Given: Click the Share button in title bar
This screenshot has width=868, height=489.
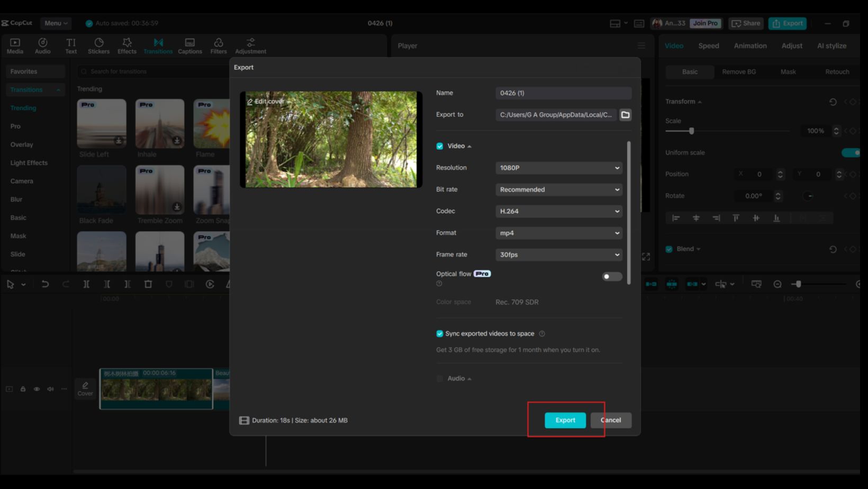Looking at the screenshot, I should (x=746, y=23).
